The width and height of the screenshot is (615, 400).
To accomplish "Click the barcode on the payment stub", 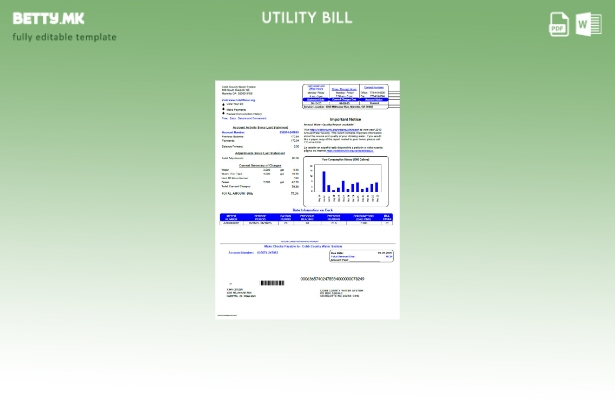I will coord(272,283).
